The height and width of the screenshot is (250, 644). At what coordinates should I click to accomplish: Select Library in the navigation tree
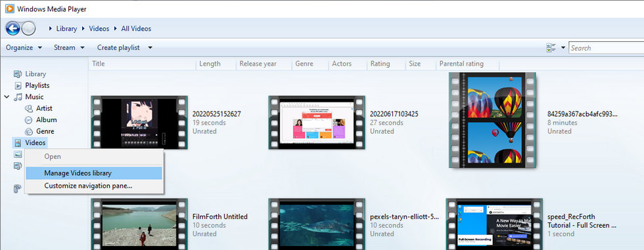coord(35,73)
